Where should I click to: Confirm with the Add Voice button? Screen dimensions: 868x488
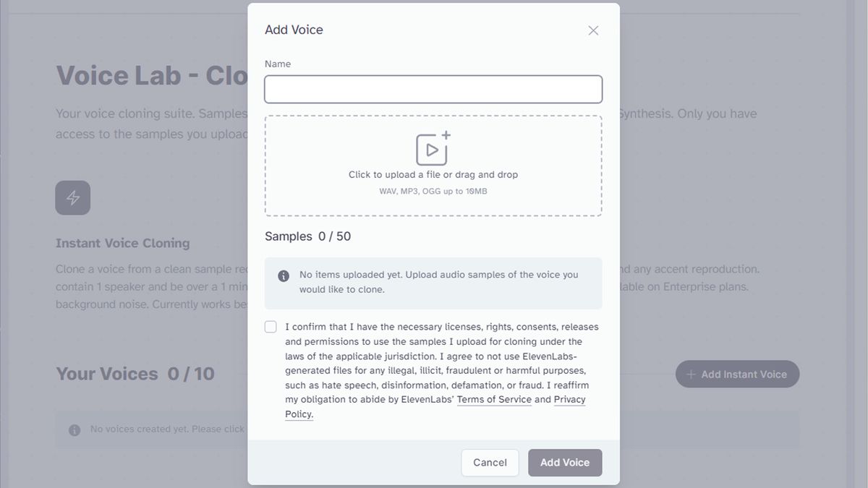click(565, 463)
